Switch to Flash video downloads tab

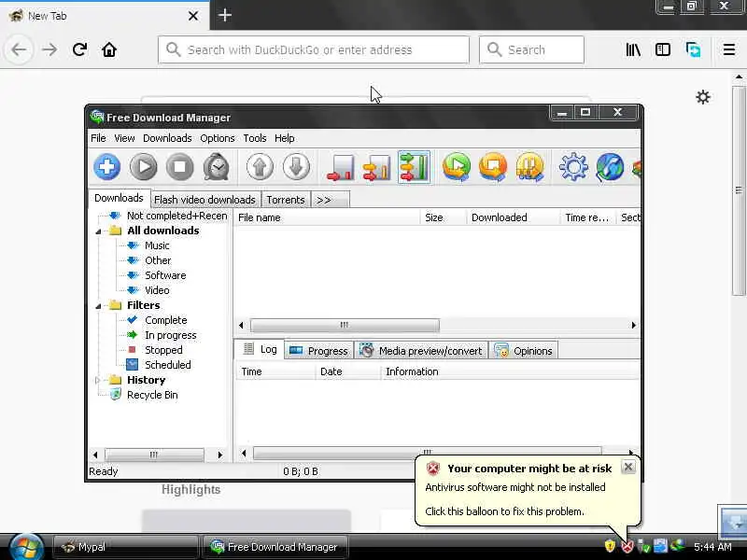(x=204, y=200)
